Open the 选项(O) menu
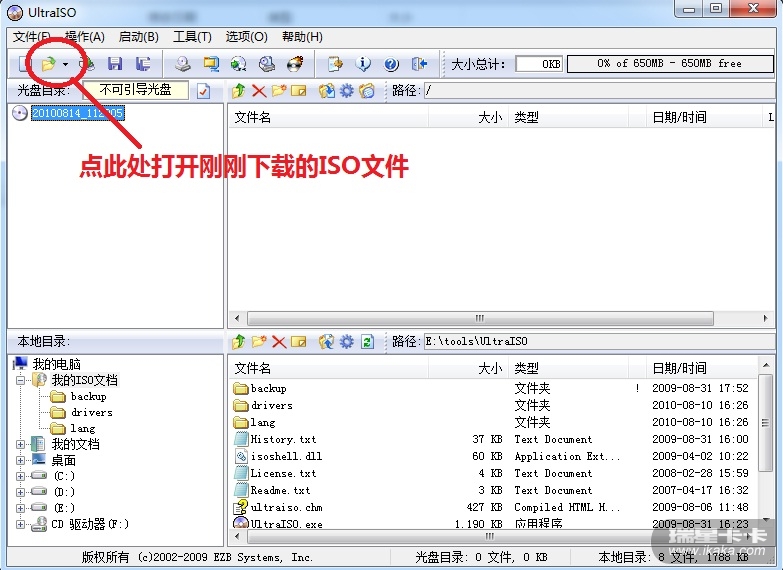Image resolution: width=783 pixels, height=570 pixels. (246, 37)
